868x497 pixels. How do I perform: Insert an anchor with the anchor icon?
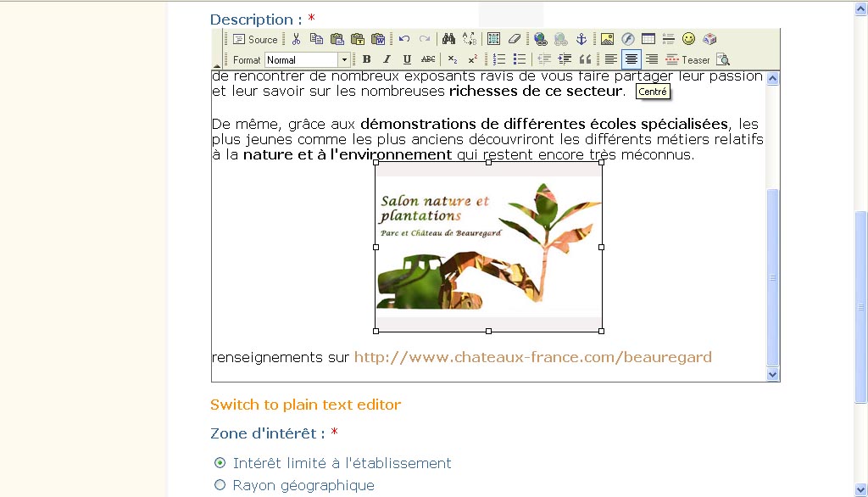pos(581,39)
